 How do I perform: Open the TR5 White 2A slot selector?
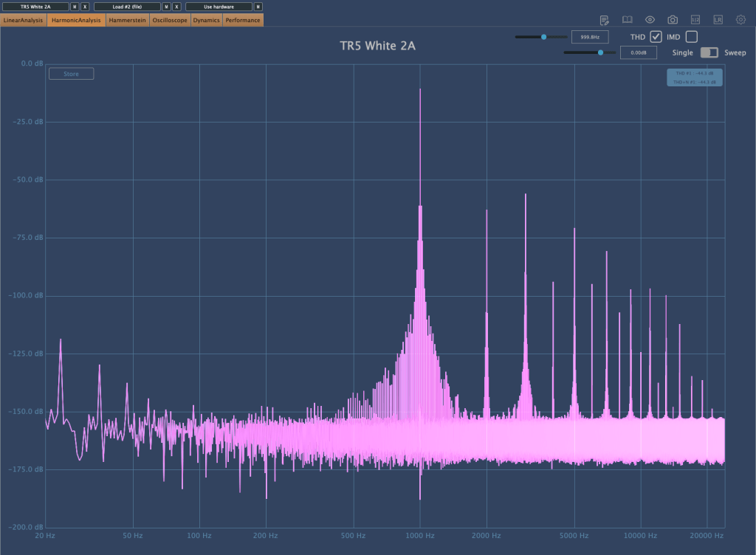click(35, 7)
